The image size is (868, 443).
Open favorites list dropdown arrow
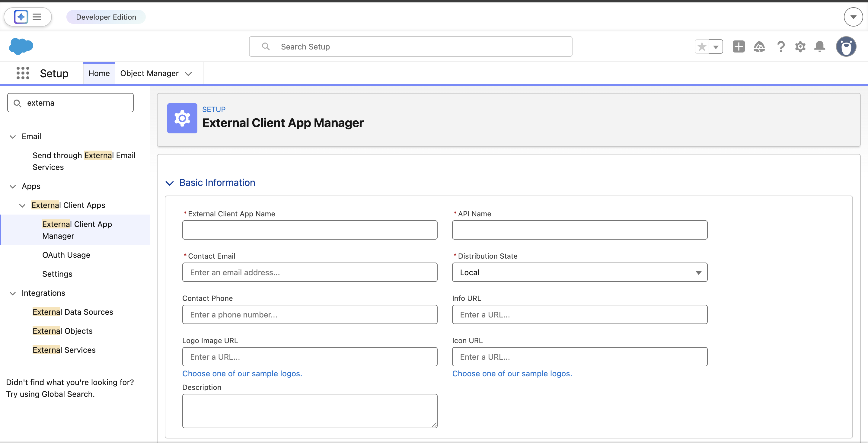pos(716,46)
